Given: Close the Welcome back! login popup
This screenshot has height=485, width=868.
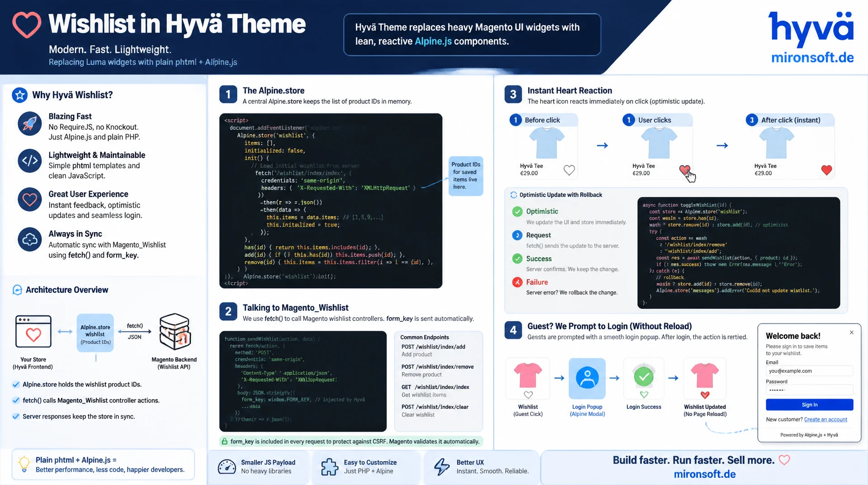Looking at the screenshot, I should tap(852, 333).
